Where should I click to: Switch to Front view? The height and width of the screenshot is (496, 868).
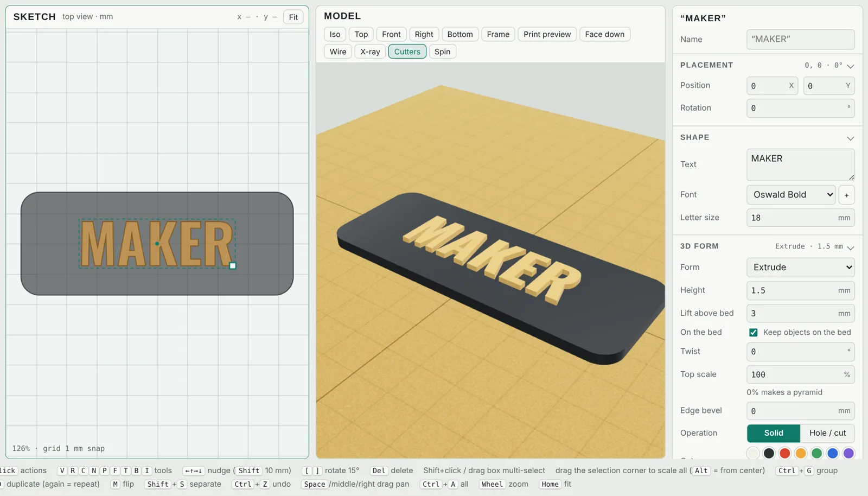click(391, 34)
